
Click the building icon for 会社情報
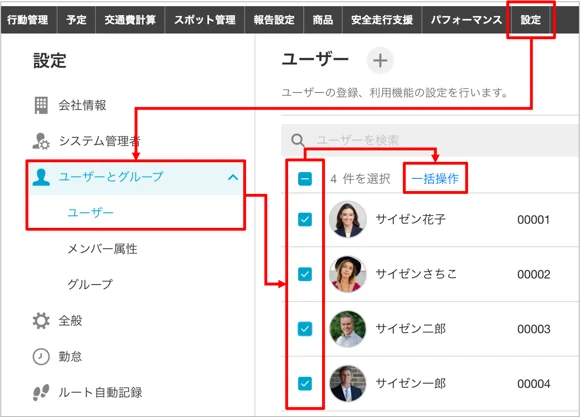pyautogui.click(x=41, y=105)
